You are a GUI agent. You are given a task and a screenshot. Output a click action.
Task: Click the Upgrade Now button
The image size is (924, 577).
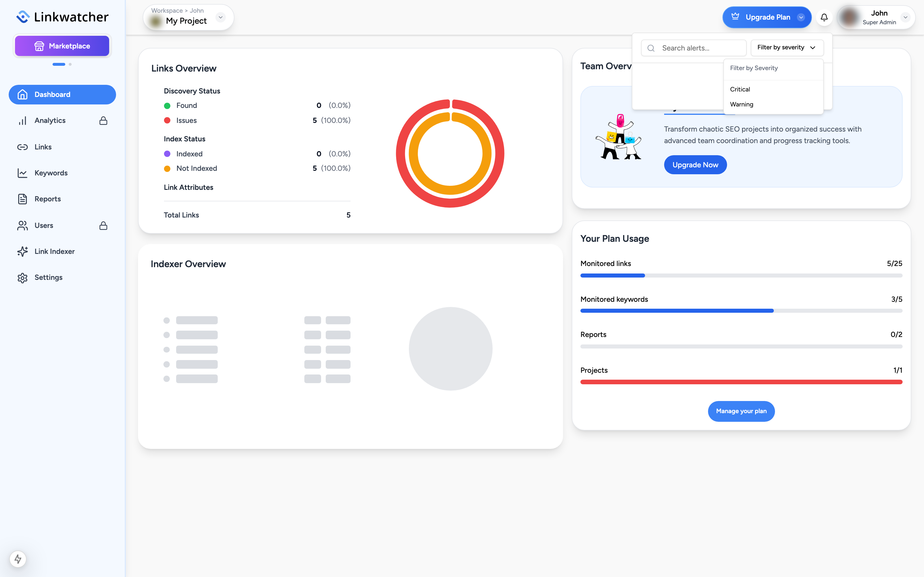[x=695, y=165]
